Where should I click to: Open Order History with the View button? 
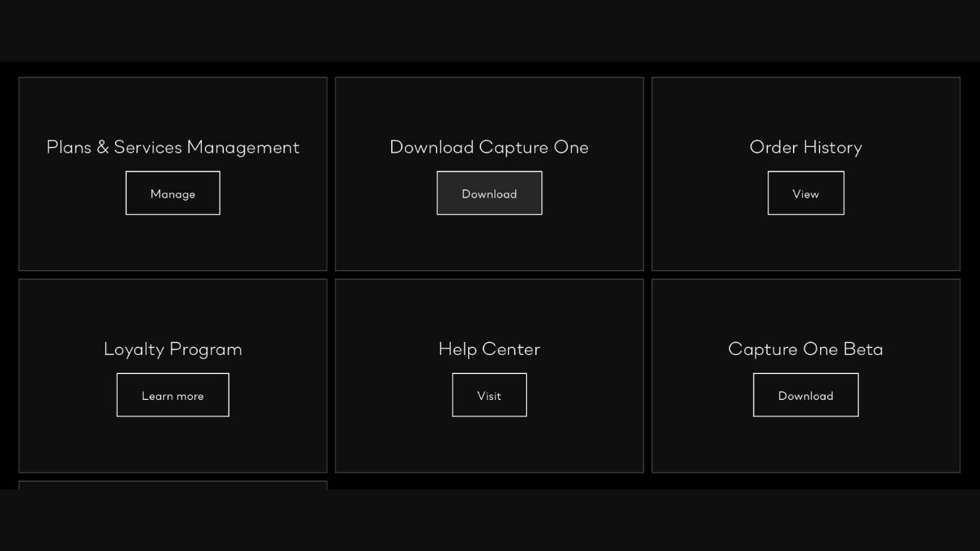click(x=805, y=193)
